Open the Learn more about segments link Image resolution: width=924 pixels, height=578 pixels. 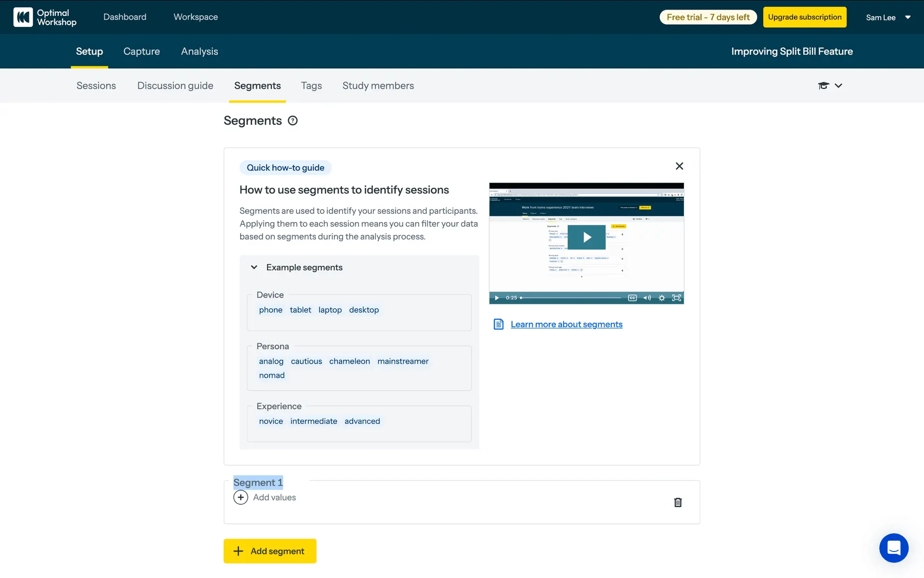point(566,324)
